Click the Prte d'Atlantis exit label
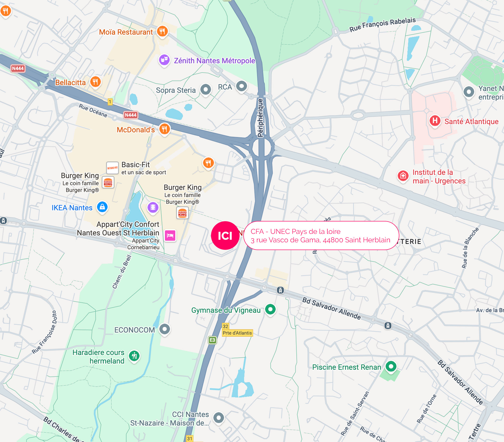 [237, 333]
